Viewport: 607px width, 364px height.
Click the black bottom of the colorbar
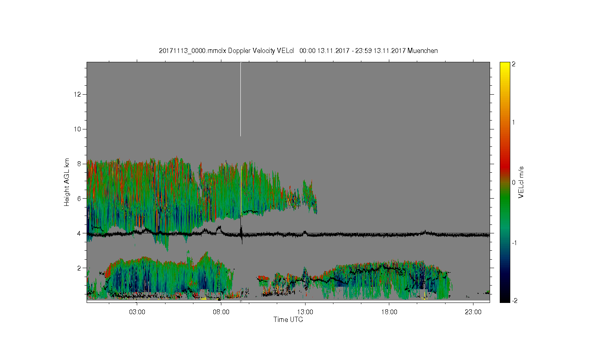[505, 298]
